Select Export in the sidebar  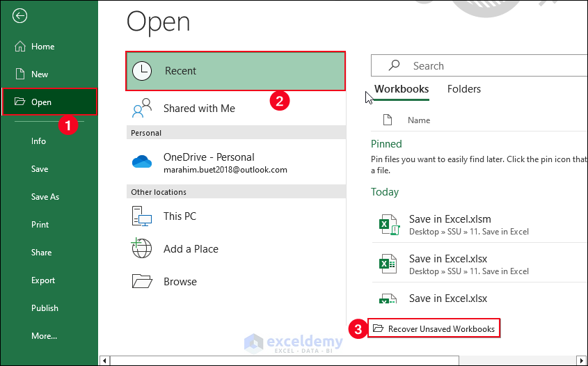(42, 280)
